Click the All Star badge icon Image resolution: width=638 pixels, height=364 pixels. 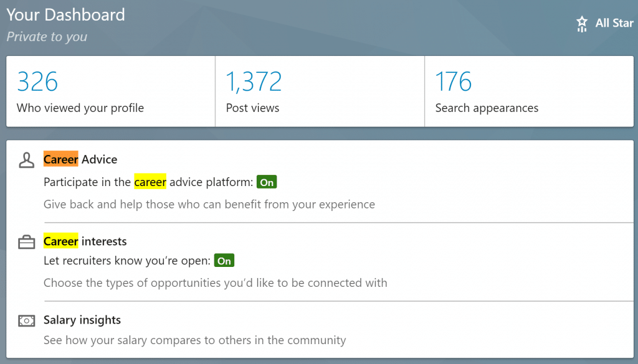click(x=582, y=24)
